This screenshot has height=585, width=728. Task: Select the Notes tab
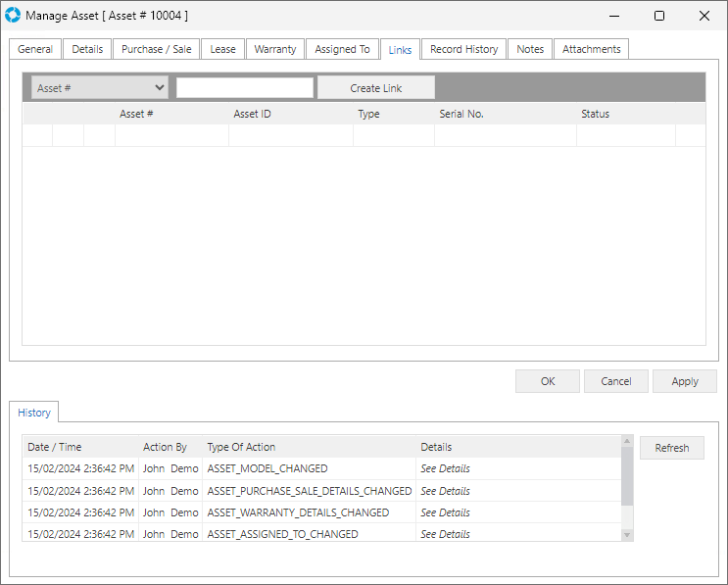coord(530,49)
